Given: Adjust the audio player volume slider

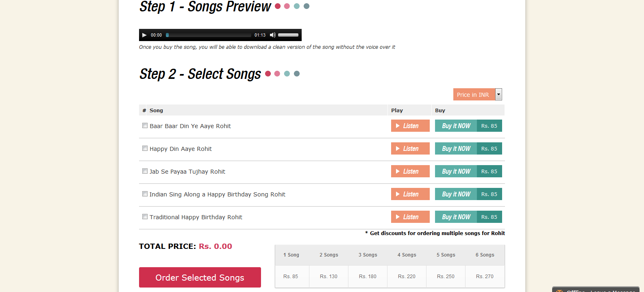Looking at the screenshot, I should coord(288,35).
